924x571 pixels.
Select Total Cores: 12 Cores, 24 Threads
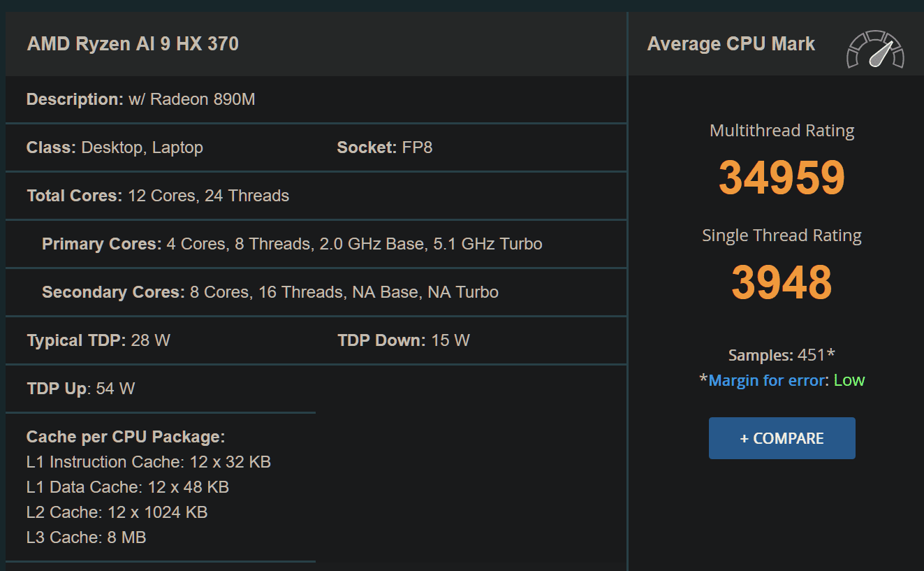click(158, 196)
